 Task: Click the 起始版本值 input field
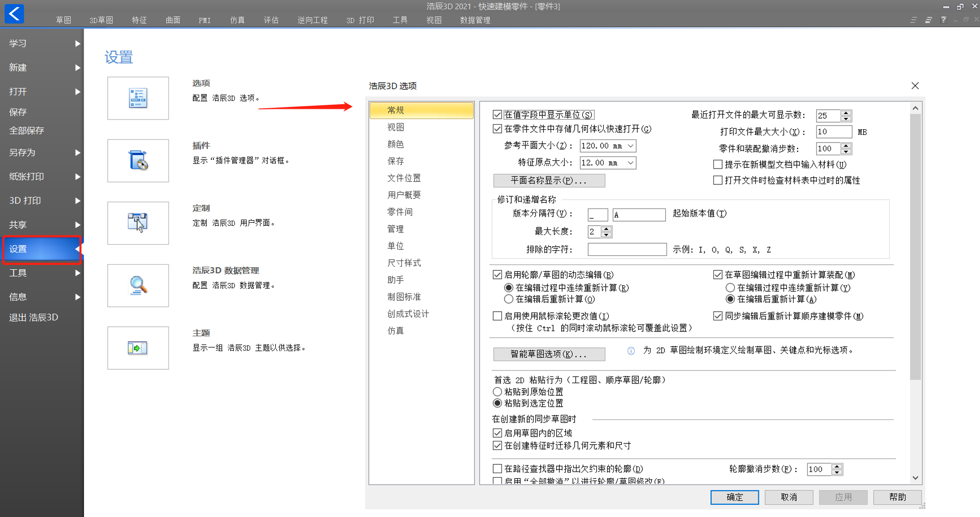639,215
